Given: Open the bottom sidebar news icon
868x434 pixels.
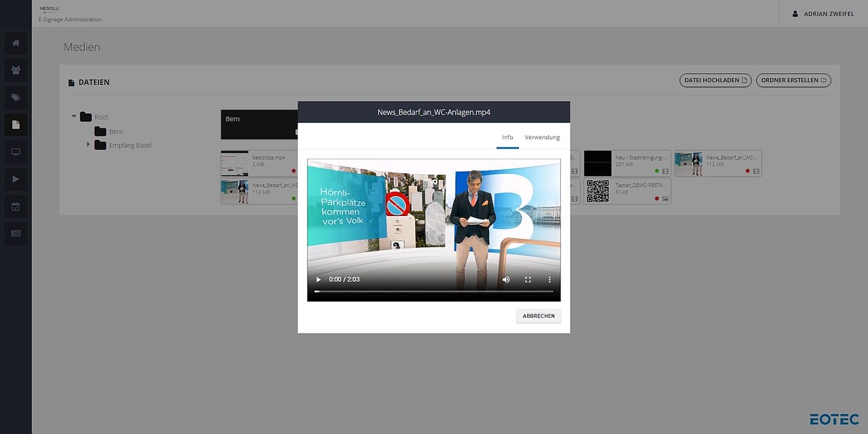Looking at the screenshot, I should [x=16, y=234].
